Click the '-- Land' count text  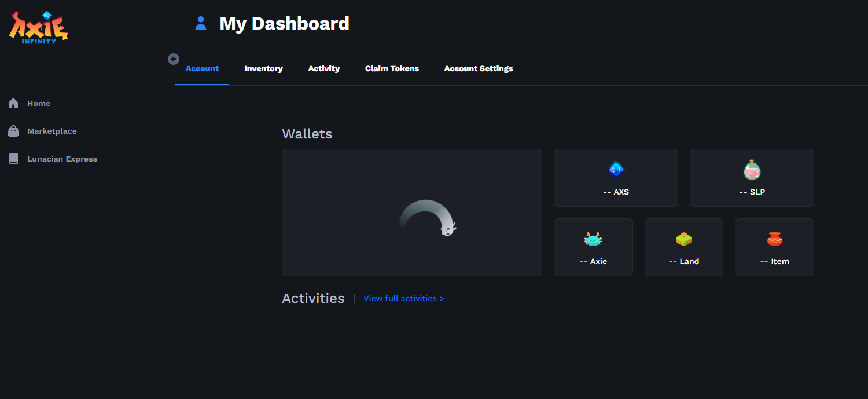coord(684,261)
